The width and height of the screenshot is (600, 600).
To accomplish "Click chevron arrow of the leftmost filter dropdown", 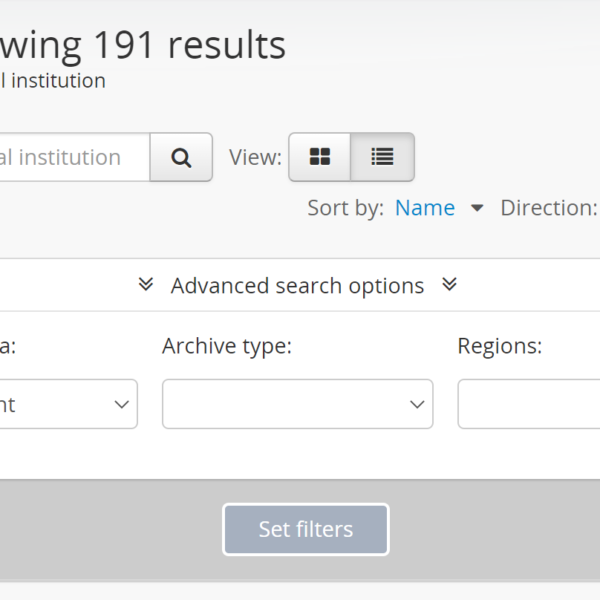I will (121, 405).
